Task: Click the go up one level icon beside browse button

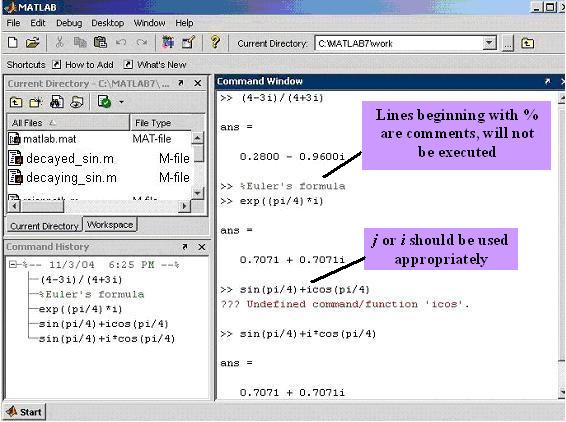Action: coord(528,44)
